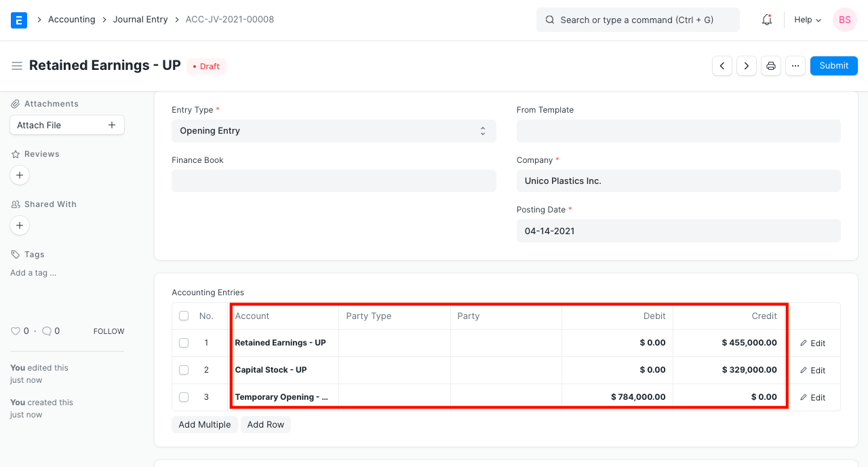Check the Temporary Opening row checkbox
This screenshot has width=868, height=467.
(183, 397)
